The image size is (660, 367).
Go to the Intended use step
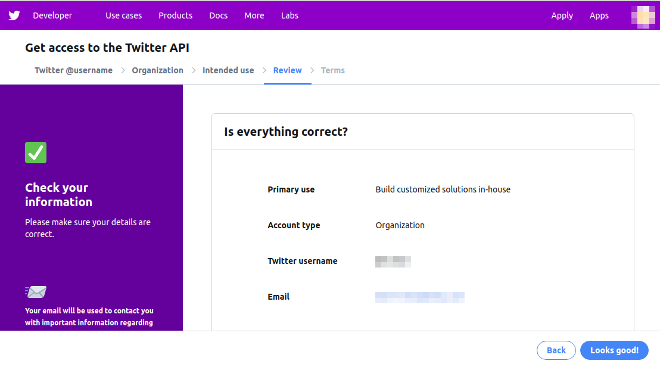click(228, 70)
